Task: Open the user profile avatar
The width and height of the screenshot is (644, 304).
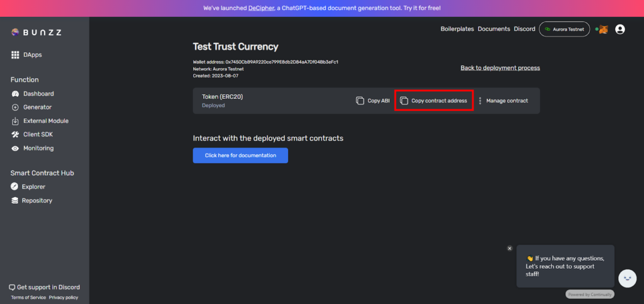Action: point(619,29)
